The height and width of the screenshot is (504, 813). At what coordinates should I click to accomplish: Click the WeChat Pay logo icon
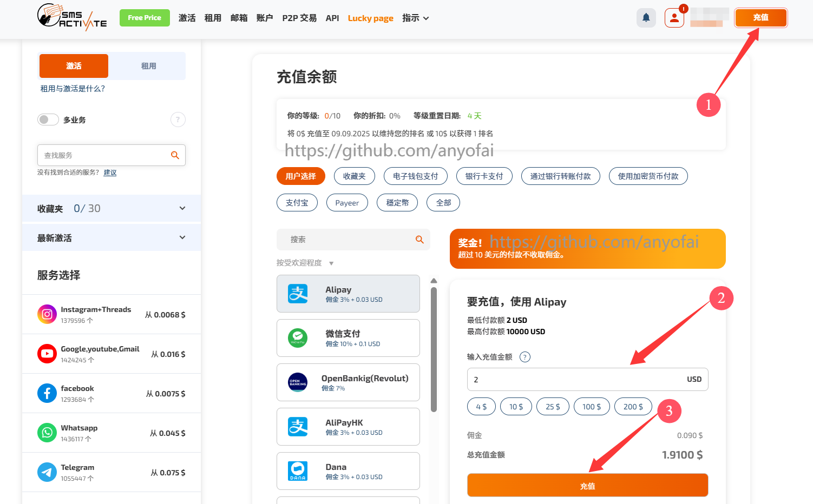(x=298, y=338)
